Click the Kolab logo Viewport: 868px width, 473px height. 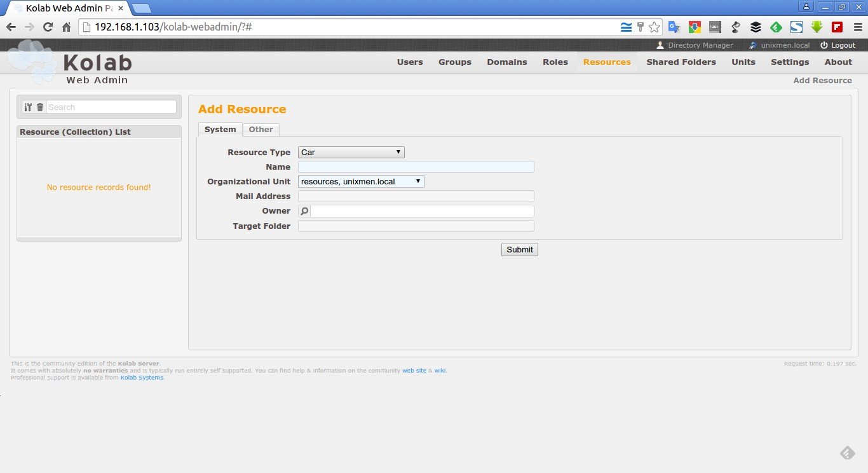click(x=70, y=62)
